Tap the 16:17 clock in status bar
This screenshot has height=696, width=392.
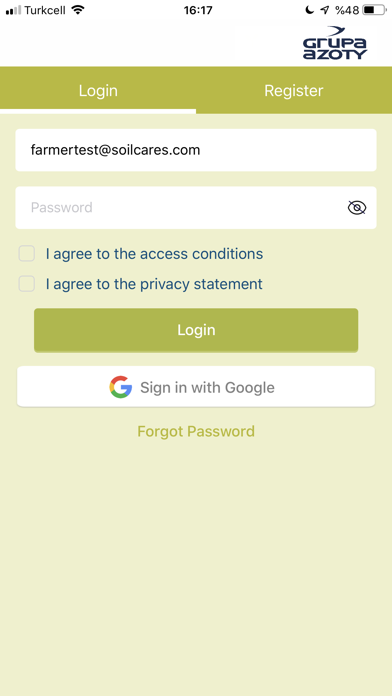(x=198, y=10)
